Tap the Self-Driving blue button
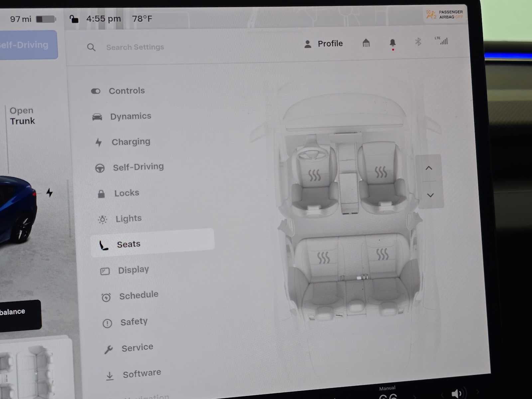Screen dimensions: 532x399 (x=28, y=45)
